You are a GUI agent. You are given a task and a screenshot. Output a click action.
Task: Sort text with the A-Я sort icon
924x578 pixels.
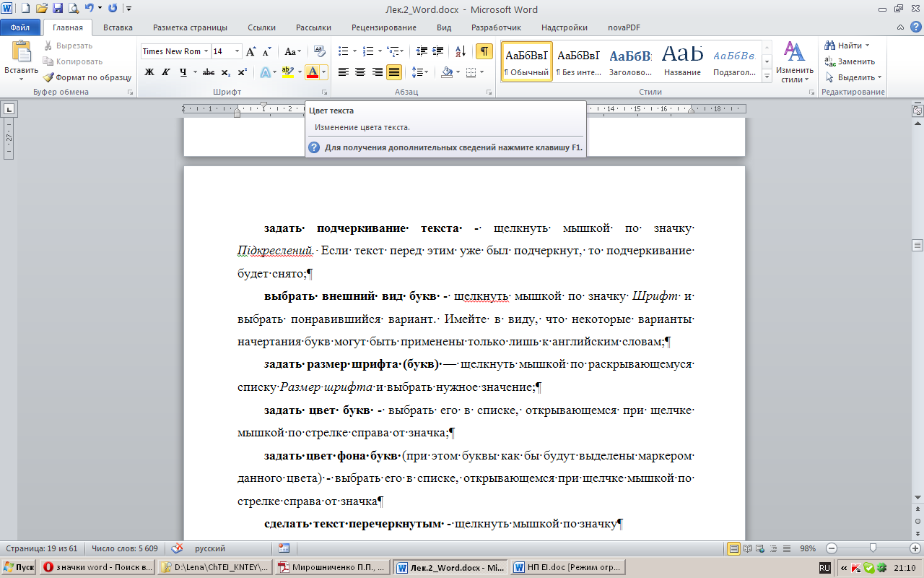pos(460,51)
